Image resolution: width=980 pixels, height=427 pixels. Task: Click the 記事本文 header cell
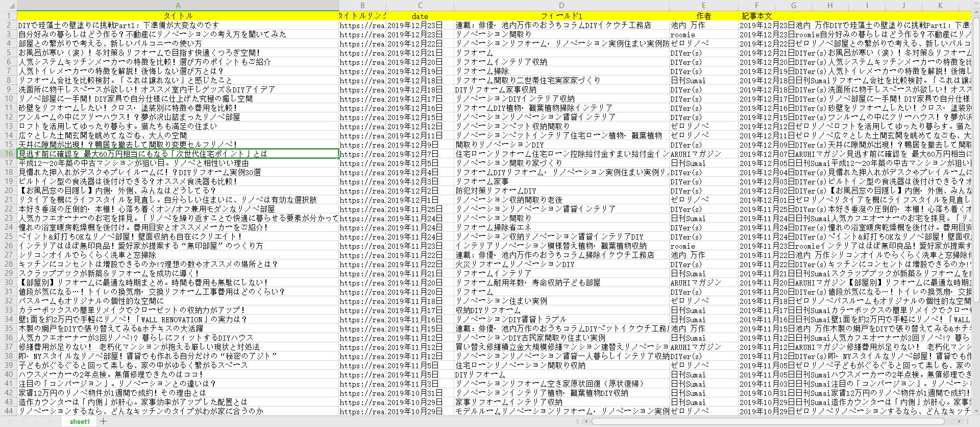(x=756, y=16)
